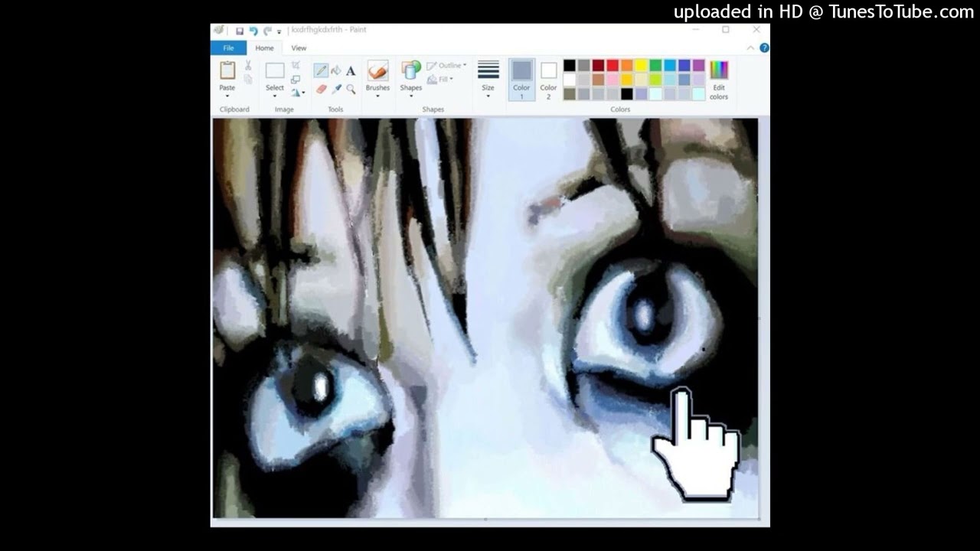
Task: Pick the yellow color swatch
Action: 641,66
